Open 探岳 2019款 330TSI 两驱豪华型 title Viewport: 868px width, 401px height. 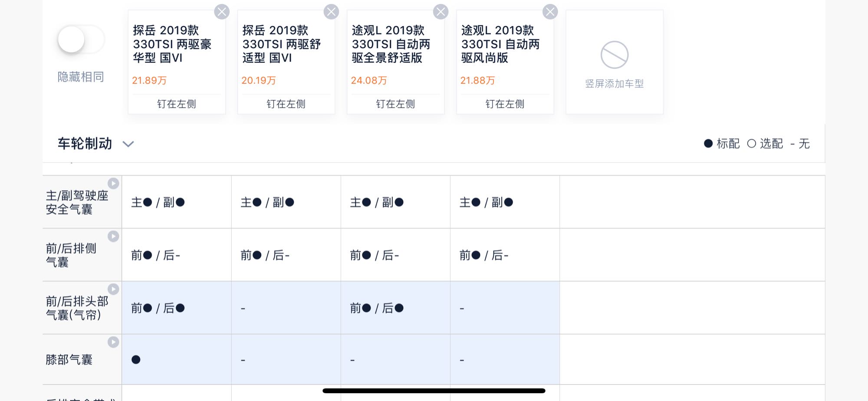[172, 44]
